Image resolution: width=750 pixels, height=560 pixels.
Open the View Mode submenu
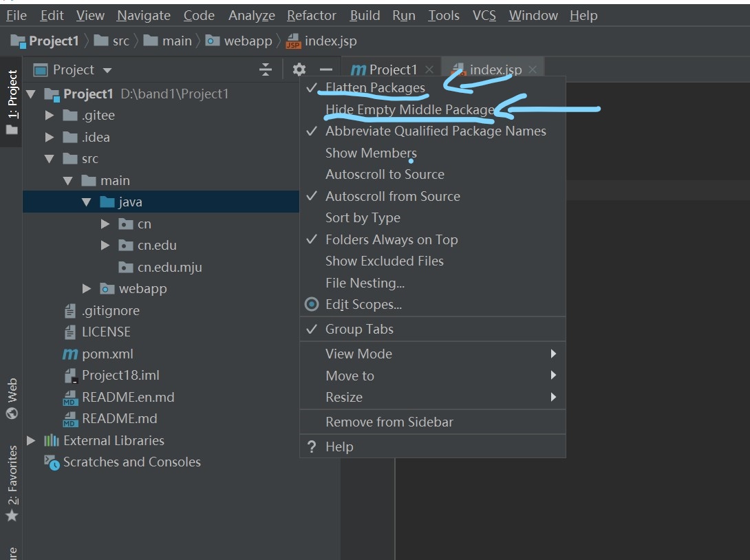[x=358, y=354]
